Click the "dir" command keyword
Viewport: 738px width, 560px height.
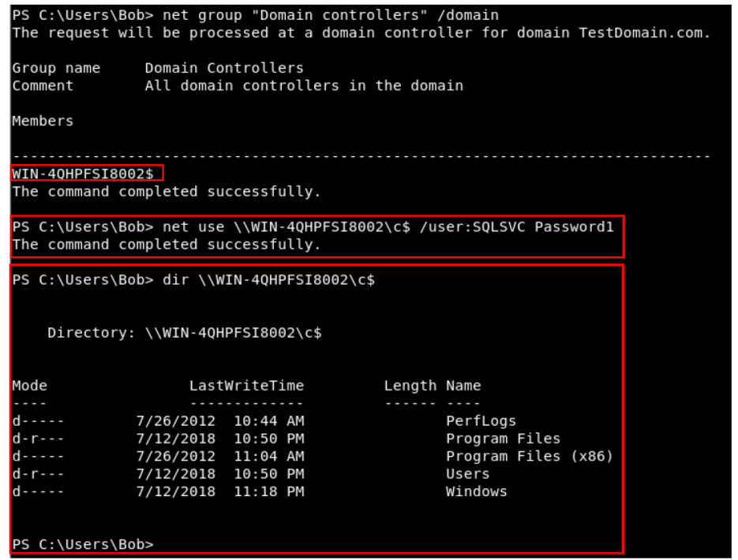175,280
